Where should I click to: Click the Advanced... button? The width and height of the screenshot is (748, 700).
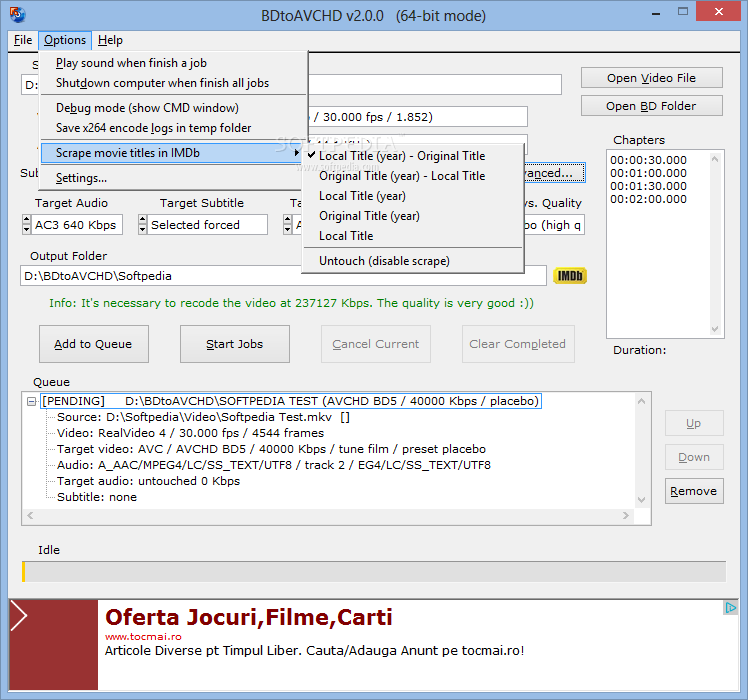click(x=554, y=173)
